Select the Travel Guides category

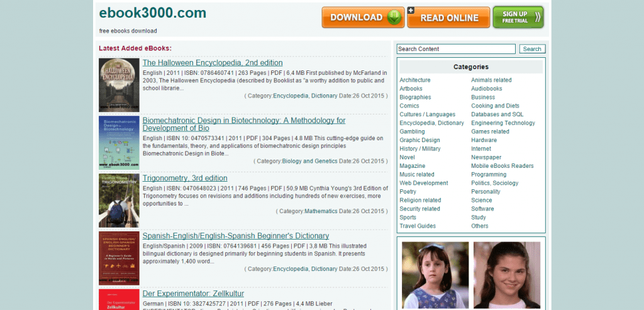click(x=418, y=226)
